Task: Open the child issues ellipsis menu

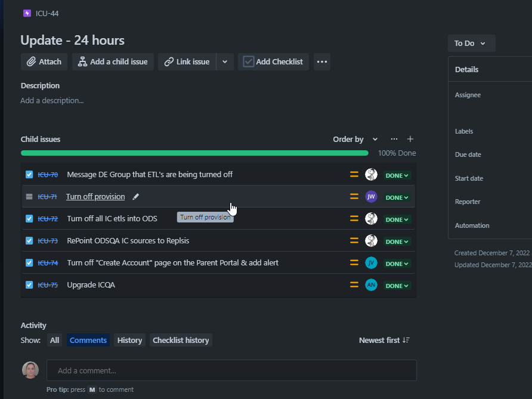Action: tap(394, 139)
